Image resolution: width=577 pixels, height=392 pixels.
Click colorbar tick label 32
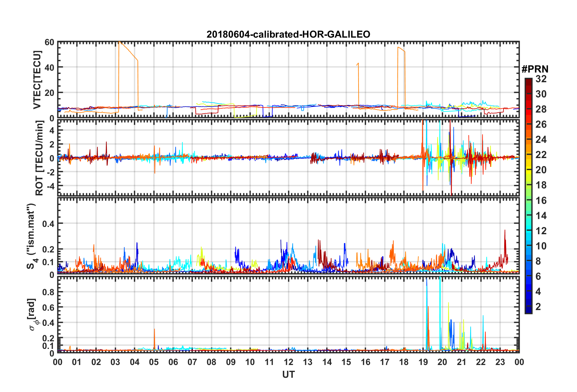pyautogui.click(x=541, y=79)
